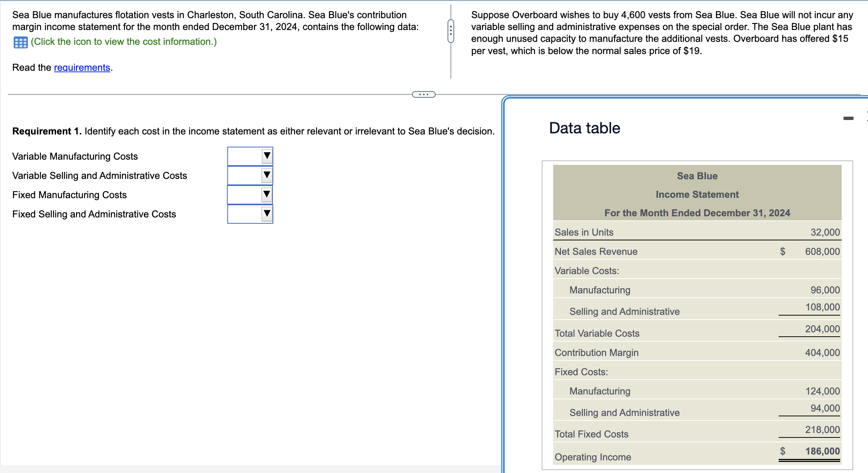Open the Variable Selling and Administrative Costs dropdown
The height and width of the screenshot is (473, 868).
(x=250, y=175)
